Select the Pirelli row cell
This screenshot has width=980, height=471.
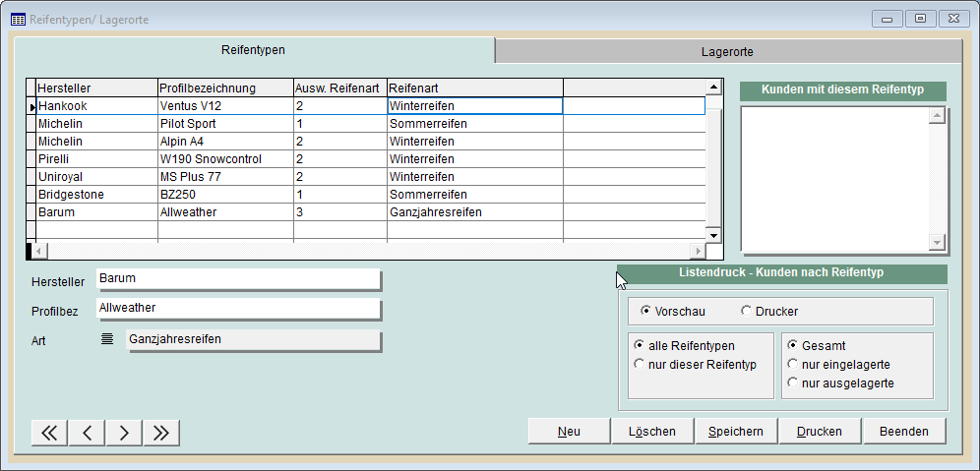[x=96, y=159]
